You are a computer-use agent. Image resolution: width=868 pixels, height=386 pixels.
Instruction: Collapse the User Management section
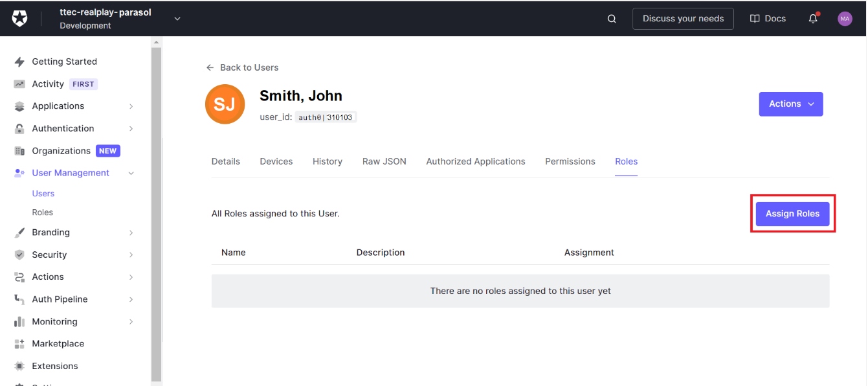(x=131, y=173)
